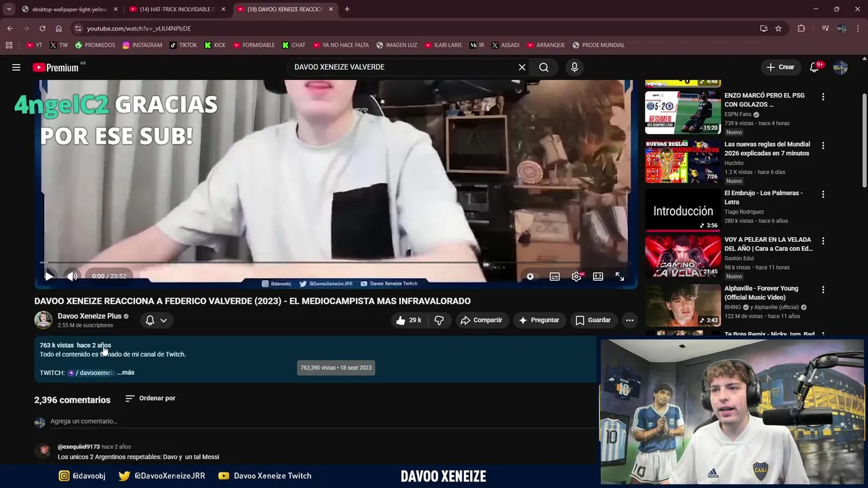This screenshot has width=868, height=488.
Task: Click the YouTube address bar URL
Action: tap(138, 28)
